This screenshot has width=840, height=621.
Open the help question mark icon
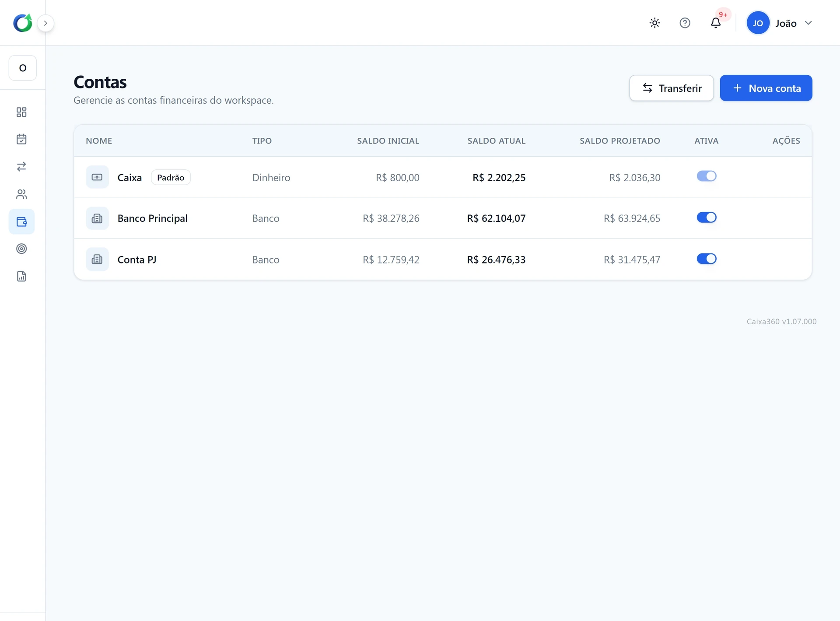(685, 23)
